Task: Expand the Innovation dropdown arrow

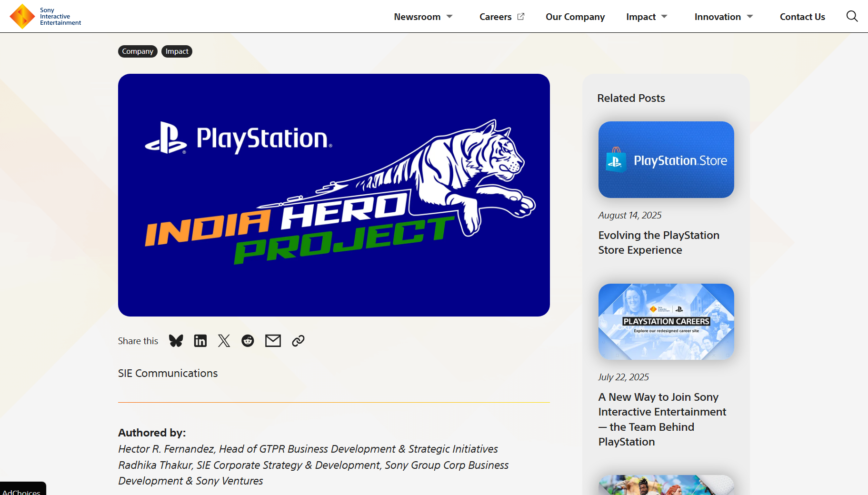Action: [750, 17]
